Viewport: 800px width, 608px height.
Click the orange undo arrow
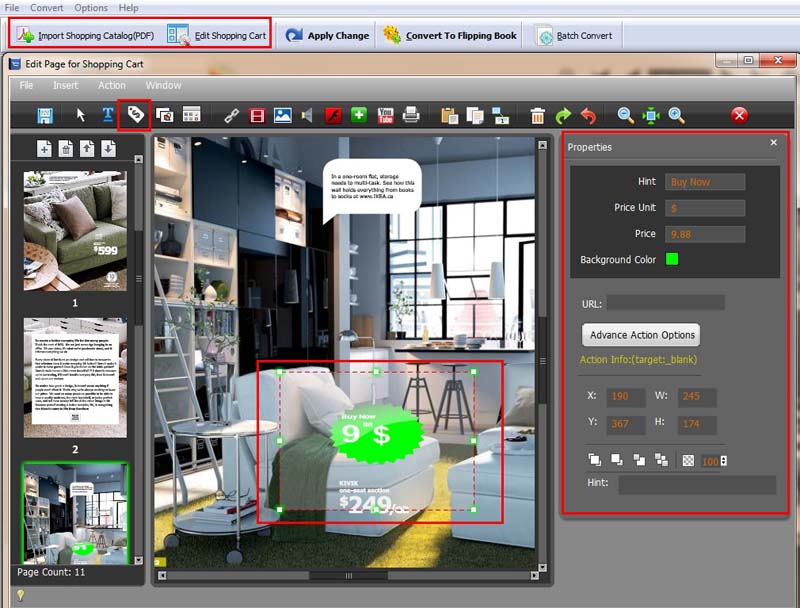pyautogui.click(x=588, y=116)
